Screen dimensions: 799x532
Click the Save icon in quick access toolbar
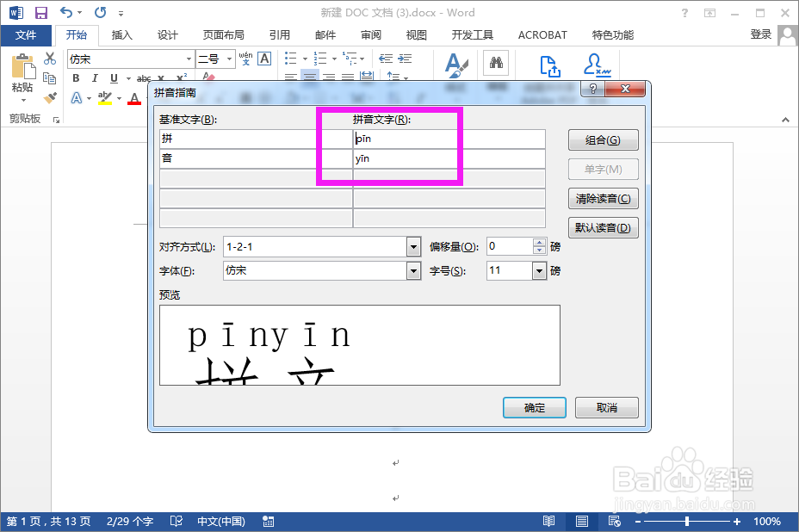tap(40, 13)
